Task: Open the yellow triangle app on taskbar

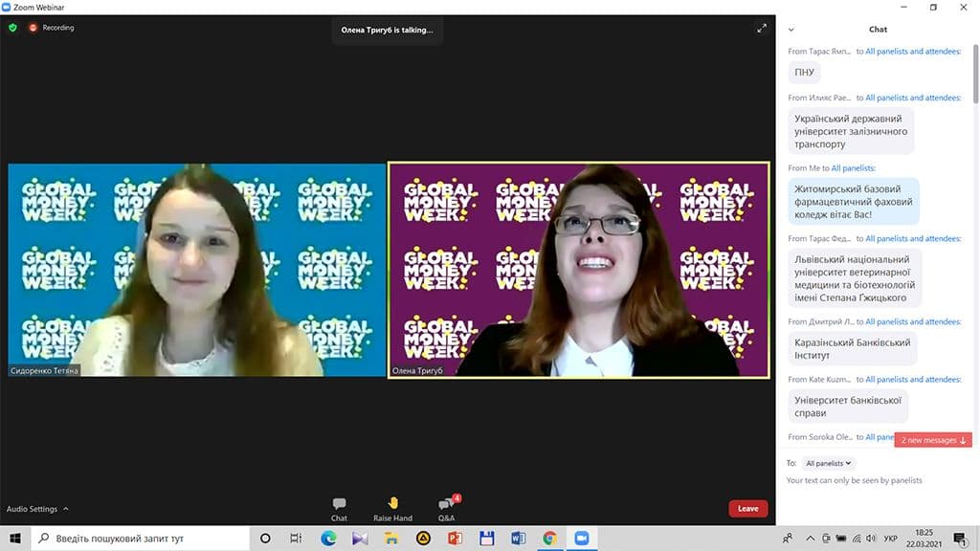Action: pyautogui.click(x=423, y=538)
